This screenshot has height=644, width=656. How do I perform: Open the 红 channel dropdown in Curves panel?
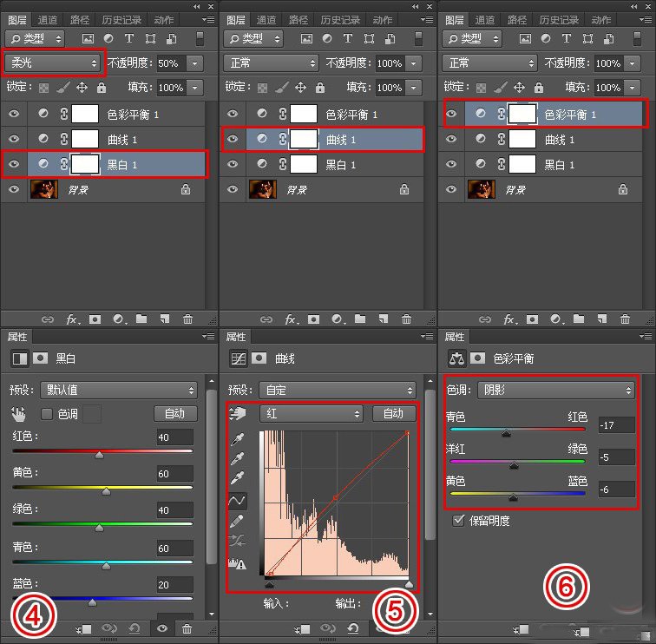(314, 415)
